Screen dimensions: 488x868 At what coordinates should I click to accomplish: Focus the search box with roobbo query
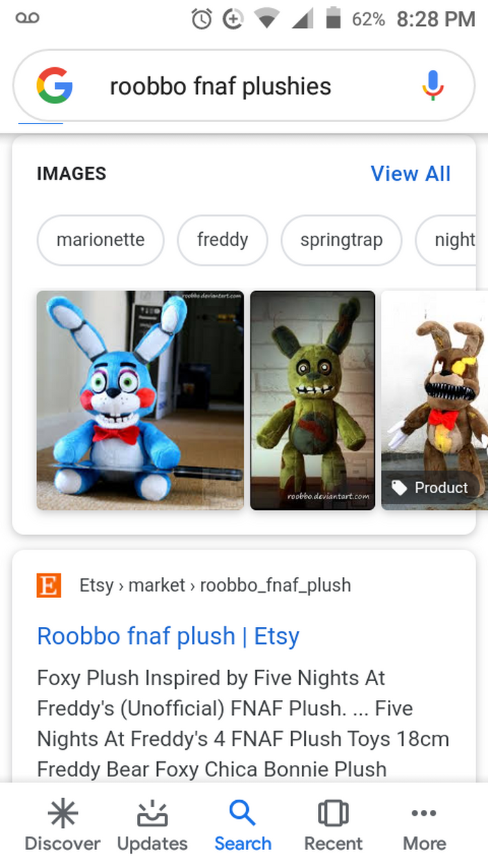point(244,85)
